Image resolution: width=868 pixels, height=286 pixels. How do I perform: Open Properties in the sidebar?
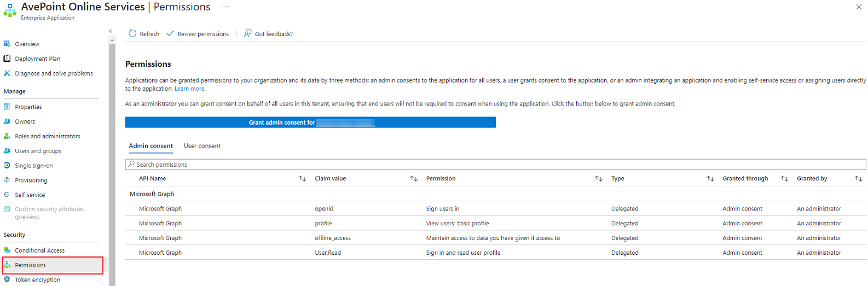coord(28,107)
